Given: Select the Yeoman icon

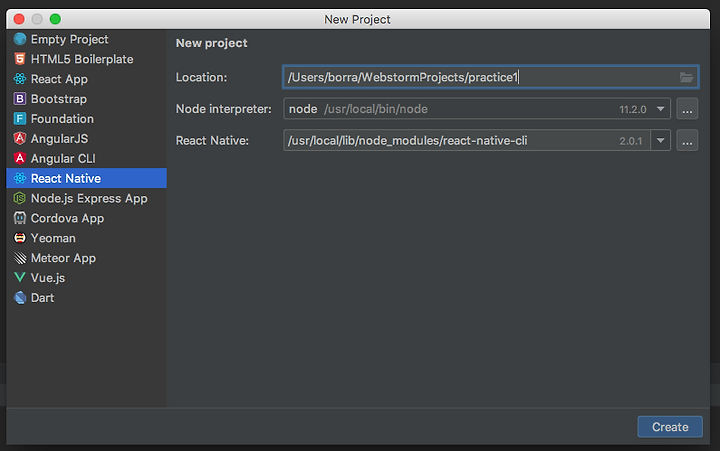Looking at the screenshot, I should [x=20, y=238].
